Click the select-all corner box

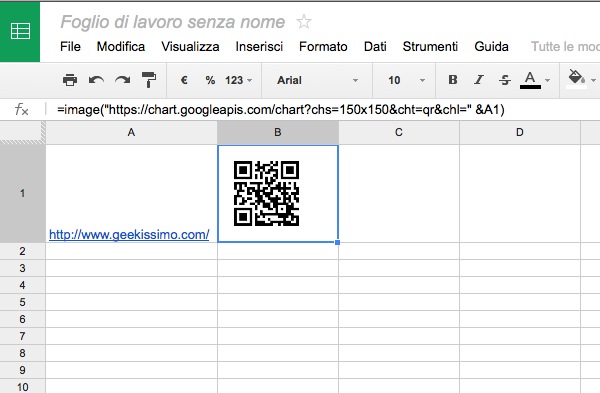tap(23, 132)
